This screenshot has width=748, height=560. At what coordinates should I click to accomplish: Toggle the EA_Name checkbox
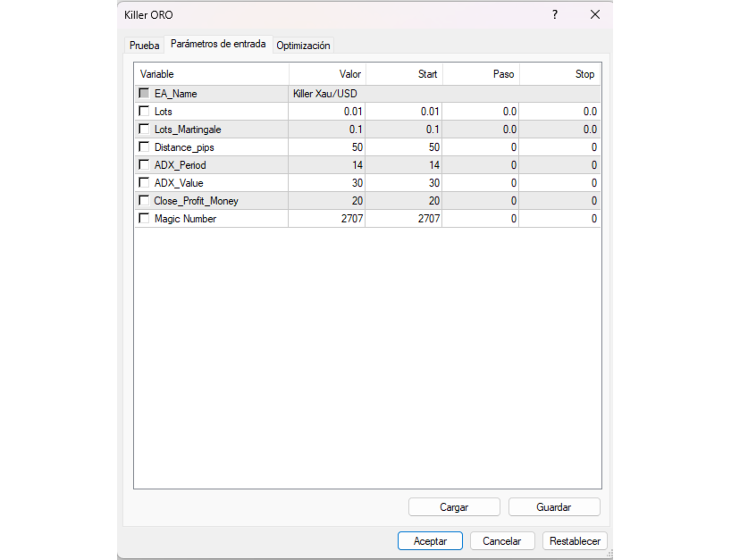144,93
